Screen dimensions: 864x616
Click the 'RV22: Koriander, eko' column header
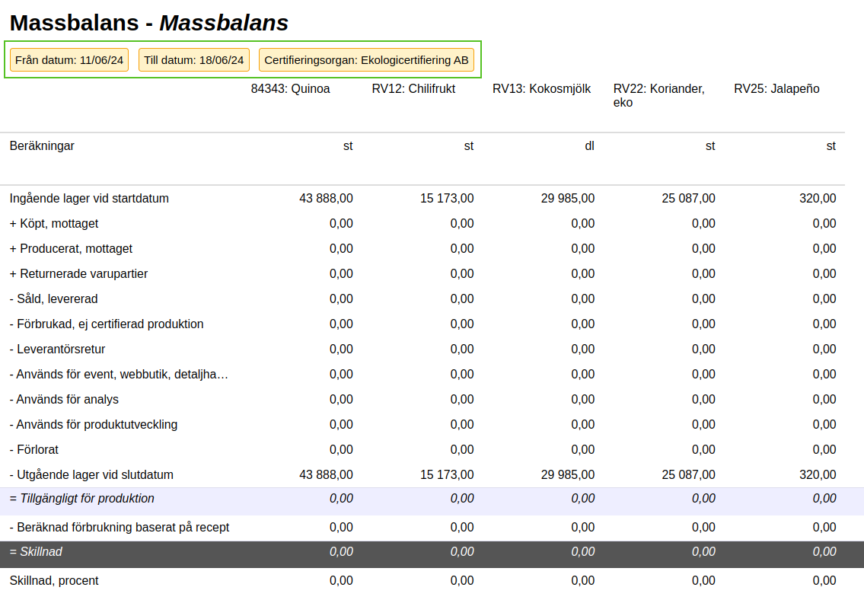[658, 95]
